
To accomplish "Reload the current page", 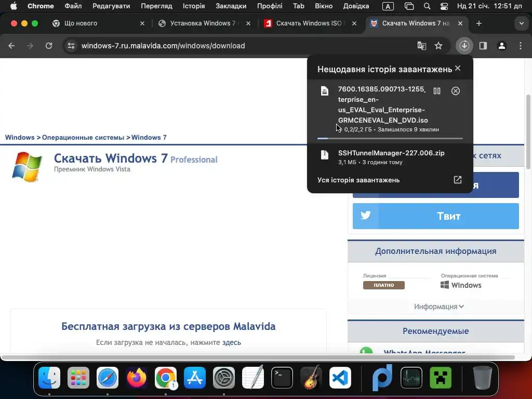I will [49, 46].
